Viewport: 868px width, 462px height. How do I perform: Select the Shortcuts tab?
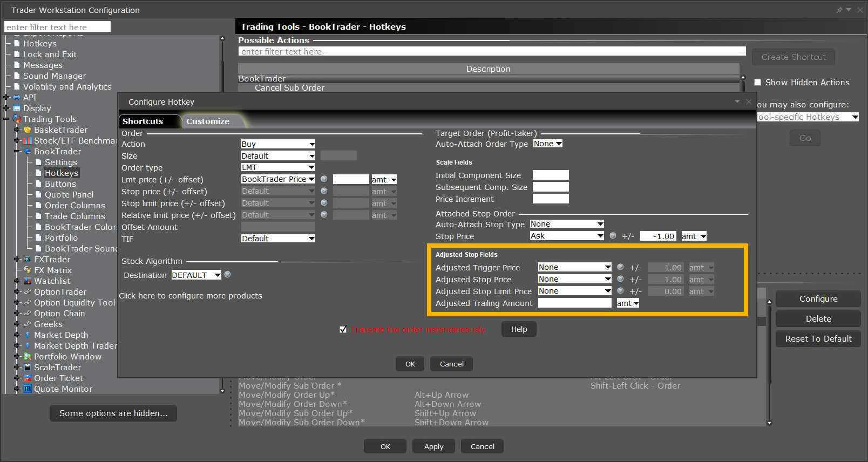coord(143,121)
